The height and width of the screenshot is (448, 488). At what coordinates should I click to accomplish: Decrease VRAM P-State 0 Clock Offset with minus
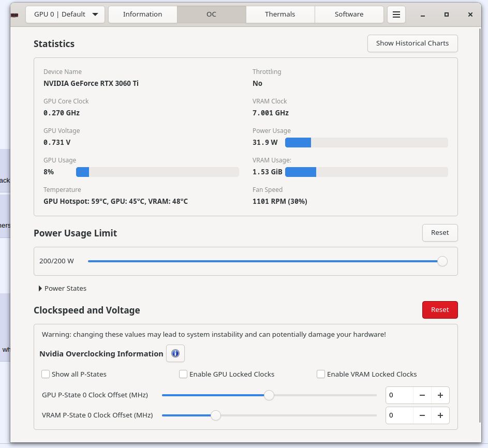[422, 415]
